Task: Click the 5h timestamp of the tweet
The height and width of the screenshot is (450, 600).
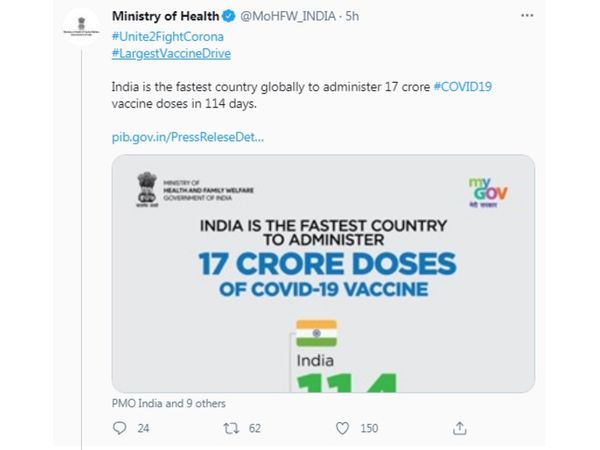Action: pyautogui.click(x=352, y=16)
